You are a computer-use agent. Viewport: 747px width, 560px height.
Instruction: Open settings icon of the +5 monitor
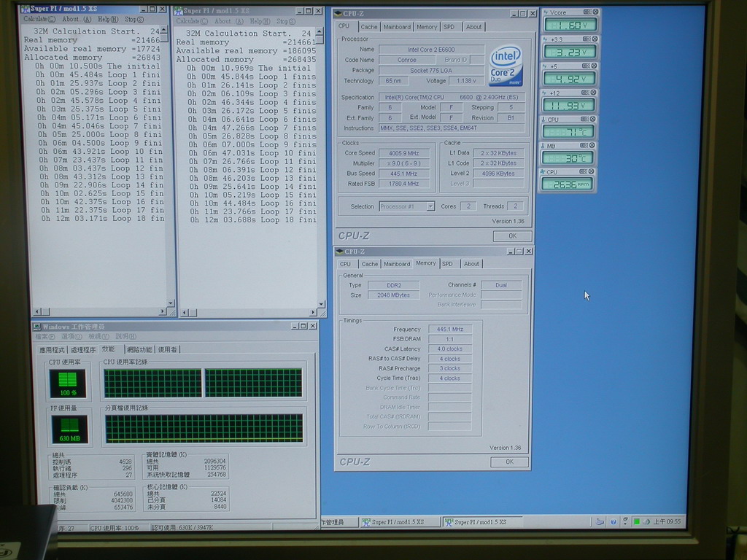click(x=586, y=66)
